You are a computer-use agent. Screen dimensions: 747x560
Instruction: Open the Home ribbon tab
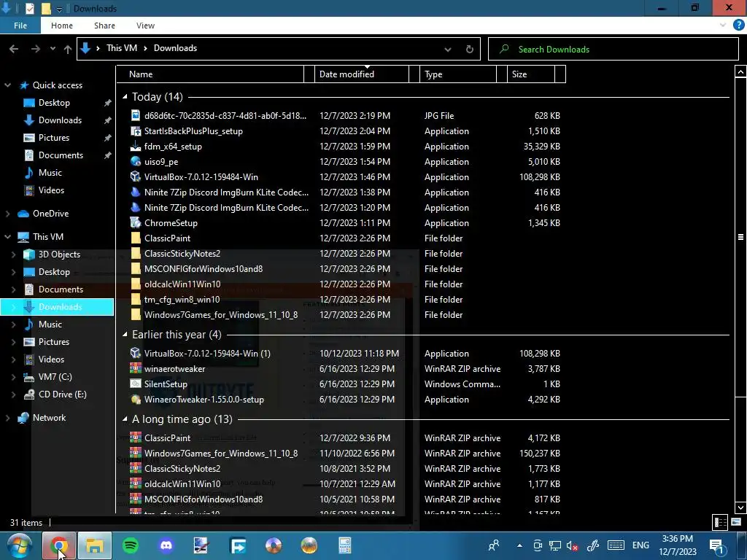(x=62, y=26)
